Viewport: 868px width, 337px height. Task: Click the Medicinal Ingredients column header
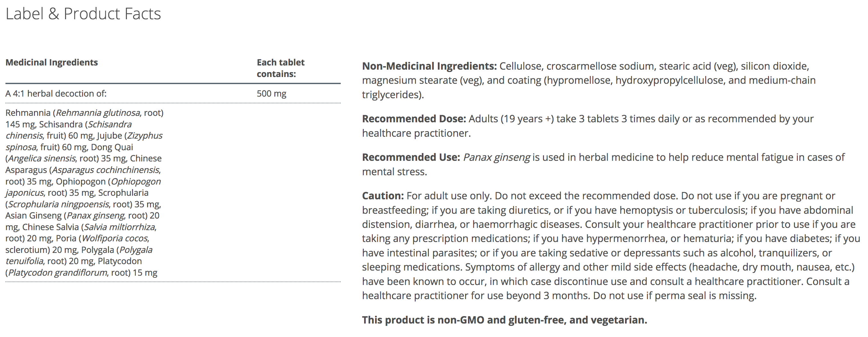[x=52, y=62]
